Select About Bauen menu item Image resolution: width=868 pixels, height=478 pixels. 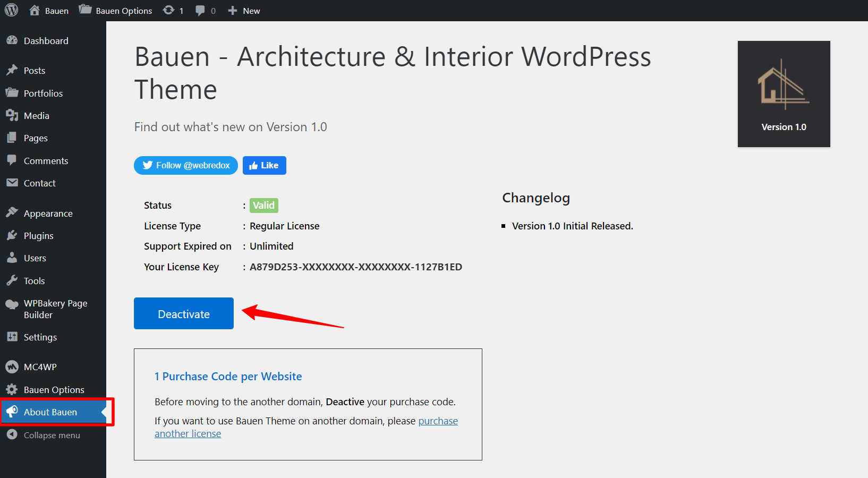pyautogui.click(x=53, y=412)
